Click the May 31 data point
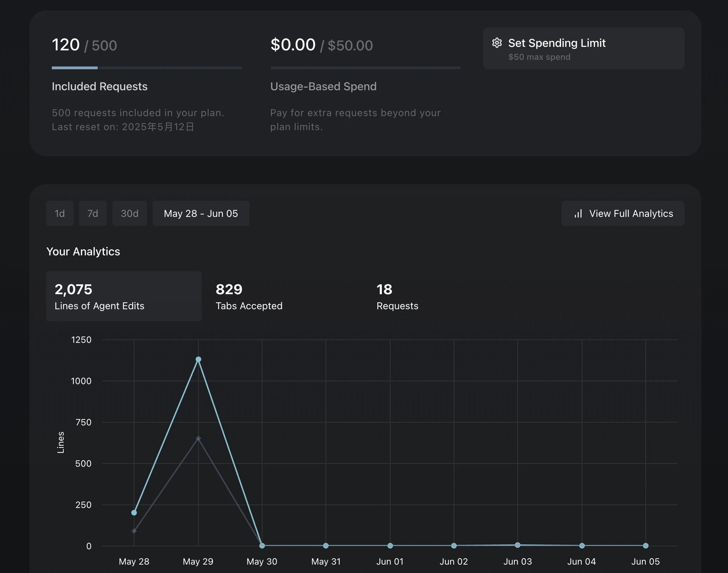The width and height of the screenshot is (728, 573). coord(326,545)
